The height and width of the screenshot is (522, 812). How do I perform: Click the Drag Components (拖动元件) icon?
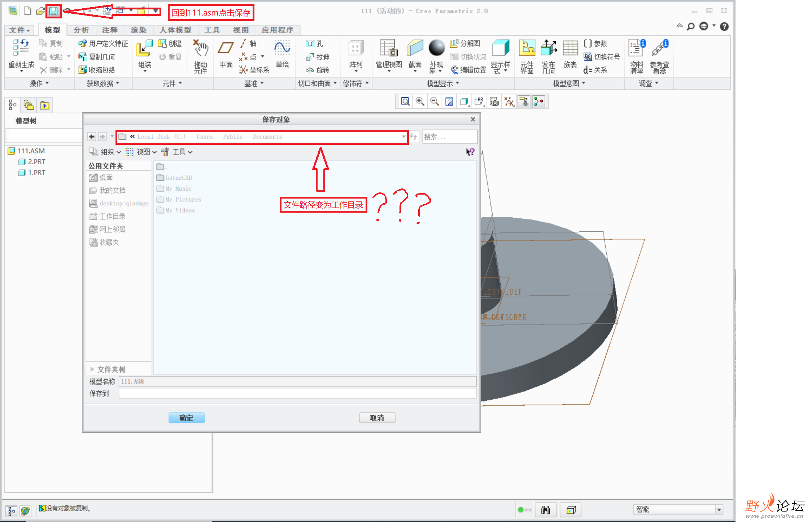click(200, 48)
